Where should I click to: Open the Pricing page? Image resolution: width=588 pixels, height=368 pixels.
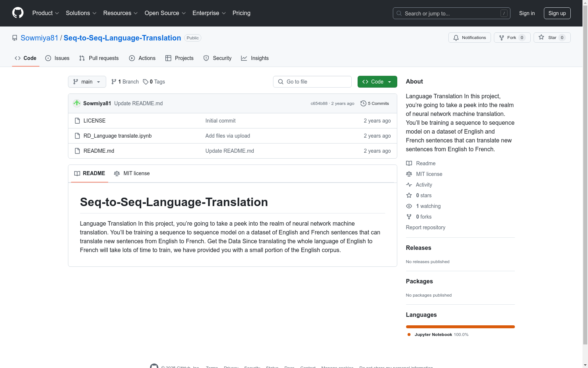click(x=241, y=13)
